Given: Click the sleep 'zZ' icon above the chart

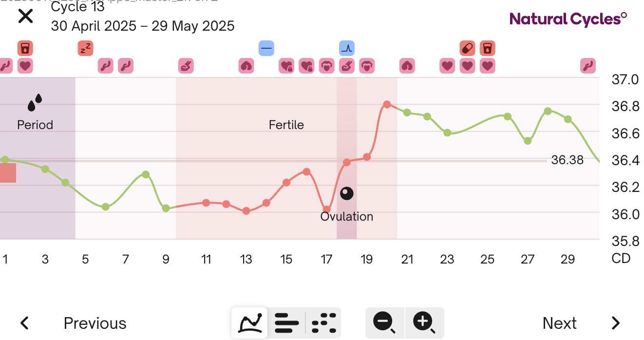Looking at the screenshot, I should (85, 48).
